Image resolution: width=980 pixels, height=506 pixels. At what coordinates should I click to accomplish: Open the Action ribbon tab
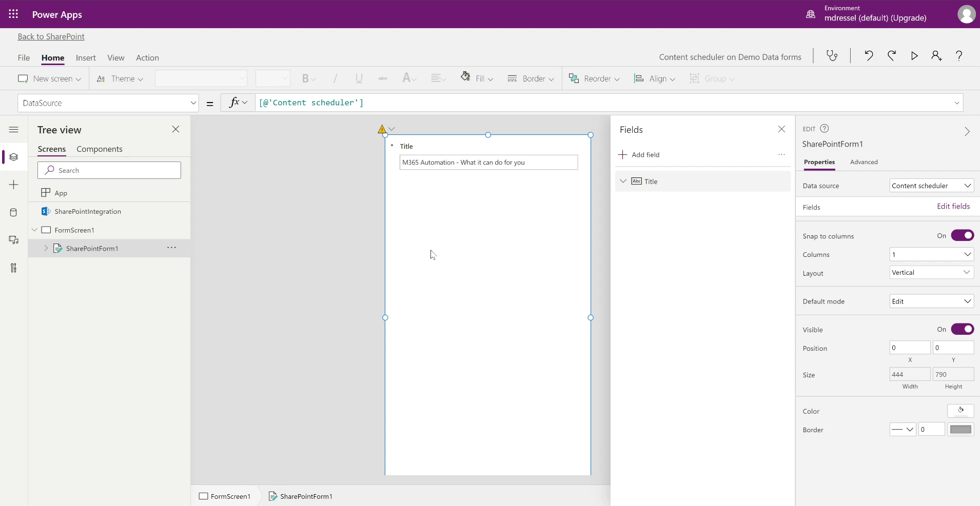(147, 58)
